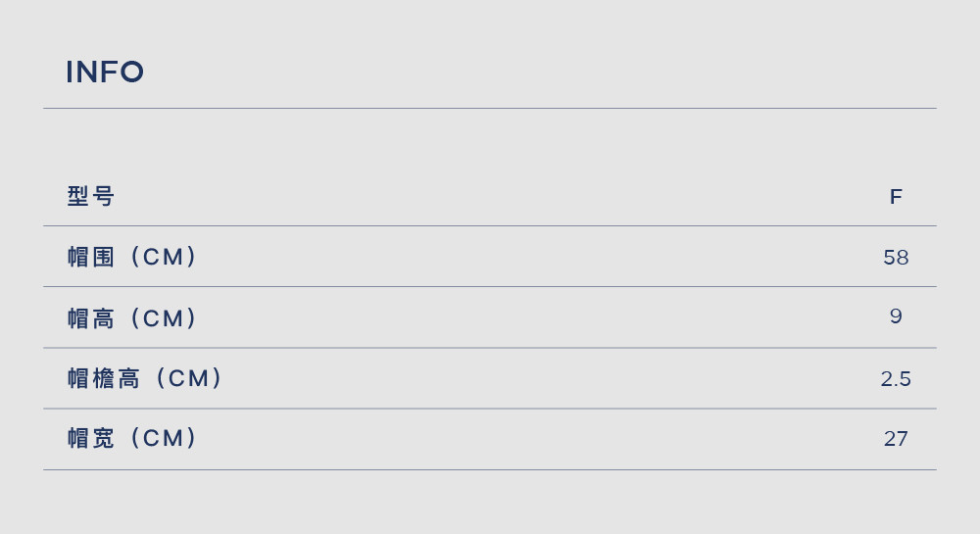Click the 帽檐高 value 2.5
This screenshot has height=534, width=980.
(896, 378)
